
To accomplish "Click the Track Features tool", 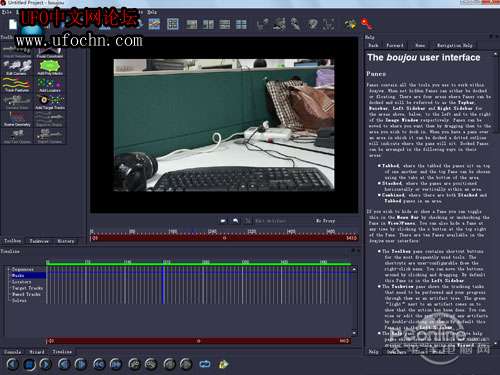I will click(17, 84).
